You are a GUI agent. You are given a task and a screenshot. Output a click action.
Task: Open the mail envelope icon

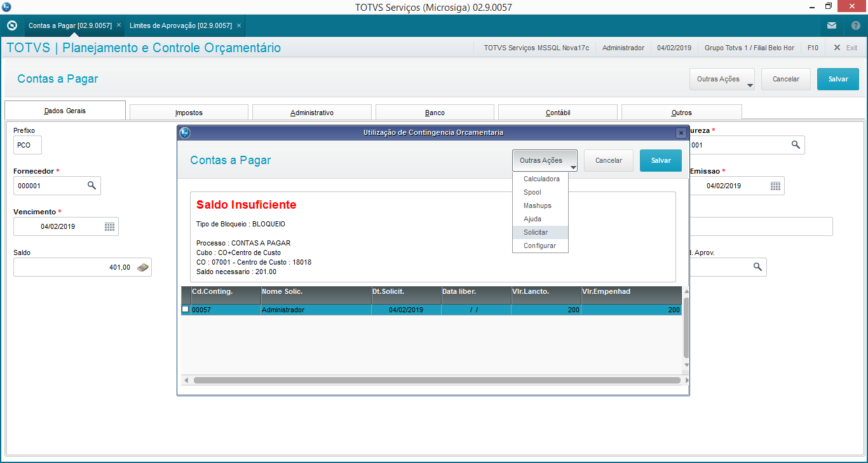(832, 25)
